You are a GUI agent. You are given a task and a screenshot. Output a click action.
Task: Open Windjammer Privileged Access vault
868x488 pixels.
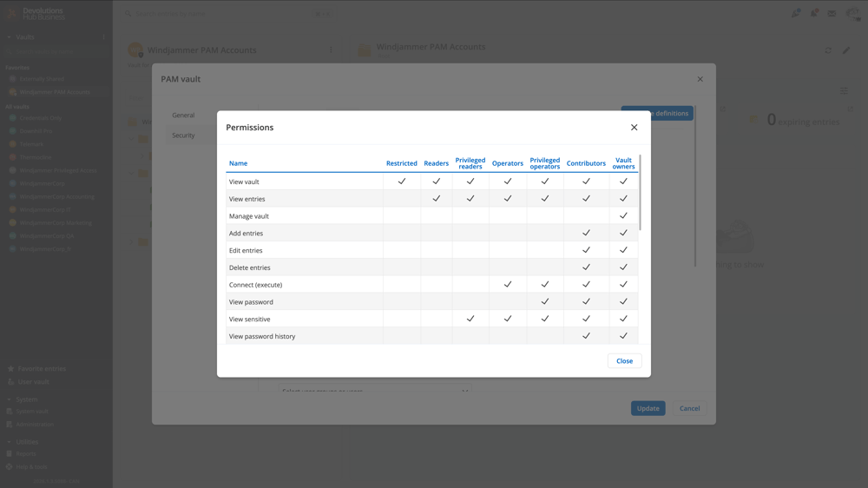click(x=57, y=170)
